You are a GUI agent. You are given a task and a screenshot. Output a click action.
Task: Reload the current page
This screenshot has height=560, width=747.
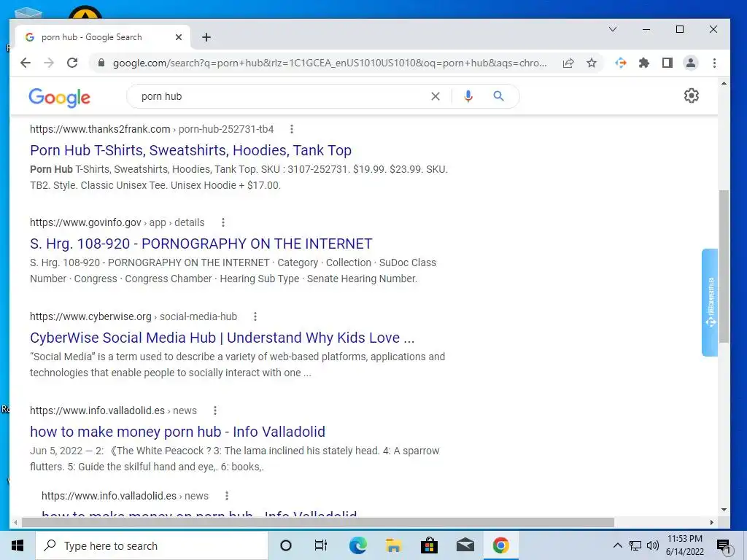click(x=72, y=63)
